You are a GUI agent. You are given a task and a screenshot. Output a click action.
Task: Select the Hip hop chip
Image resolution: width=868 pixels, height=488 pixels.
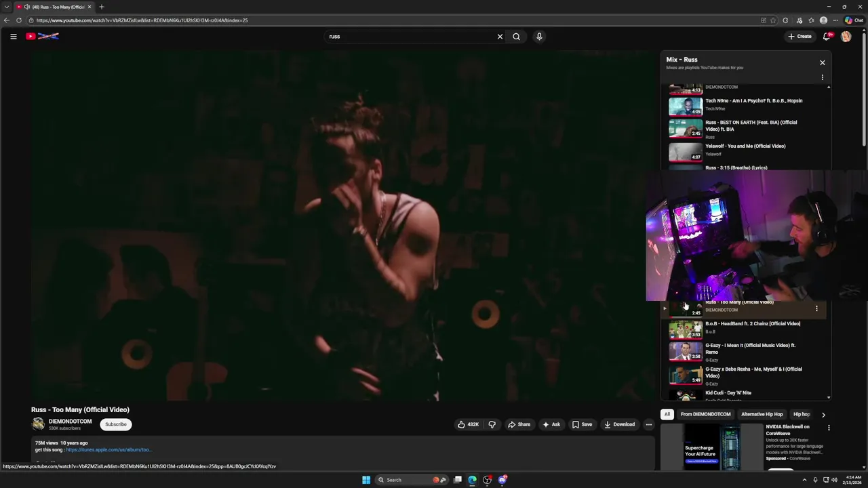802,414
